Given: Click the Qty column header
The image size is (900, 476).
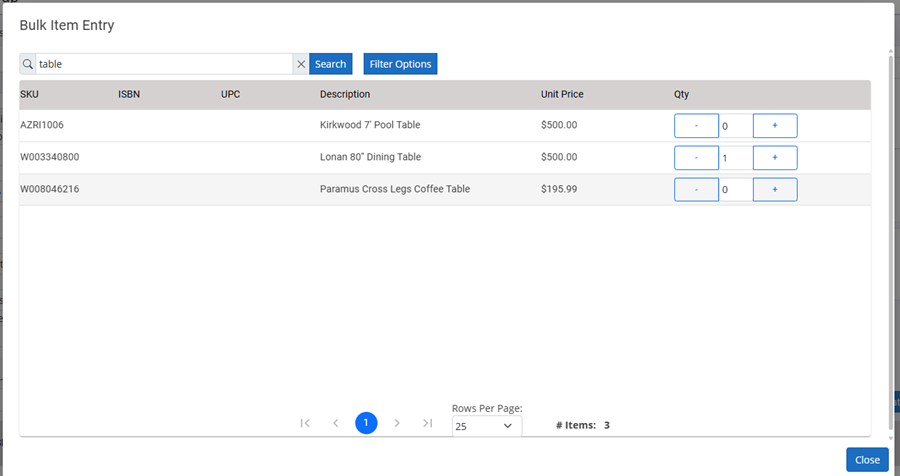Looking at the screenshot, I should pos(681,94).
